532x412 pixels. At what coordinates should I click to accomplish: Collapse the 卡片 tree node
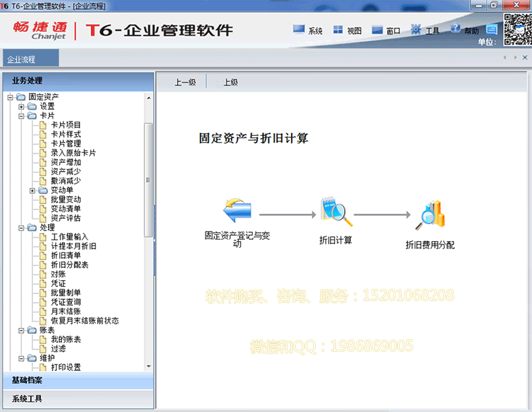(21, 116)
